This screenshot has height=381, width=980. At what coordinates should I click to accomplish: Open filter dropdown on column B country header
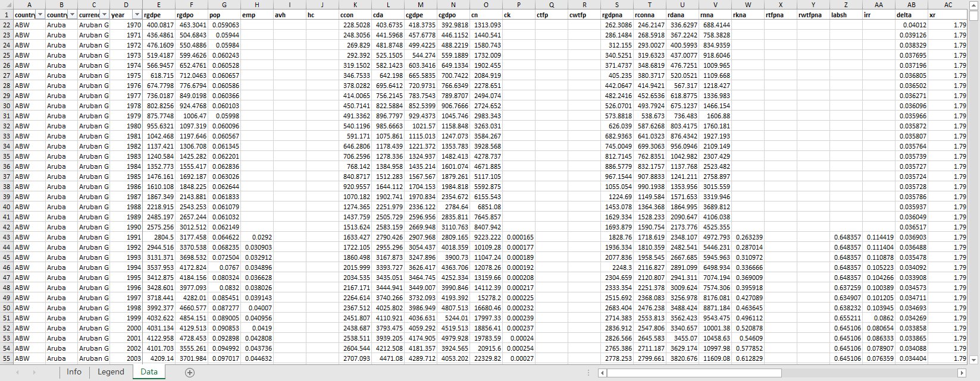point(72,14)
